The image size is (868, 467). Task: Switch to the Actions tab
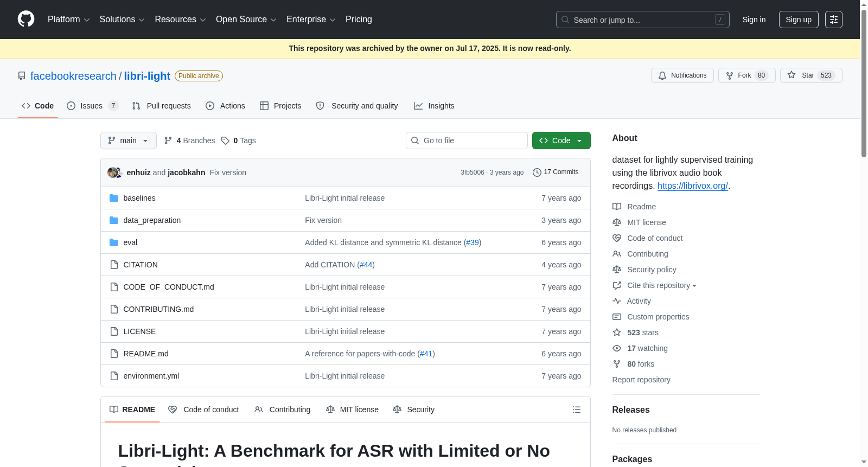(225, 106)
